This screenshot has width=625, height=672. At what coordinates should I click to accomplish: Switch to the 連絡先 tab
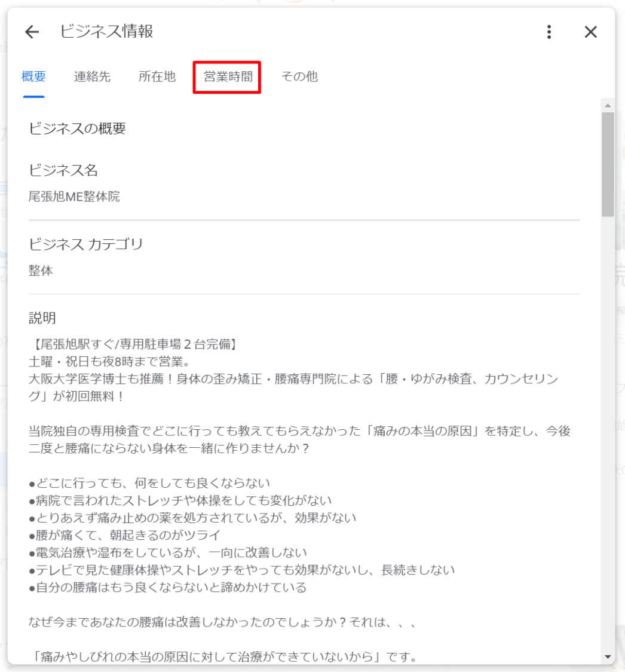click(92, 77)
